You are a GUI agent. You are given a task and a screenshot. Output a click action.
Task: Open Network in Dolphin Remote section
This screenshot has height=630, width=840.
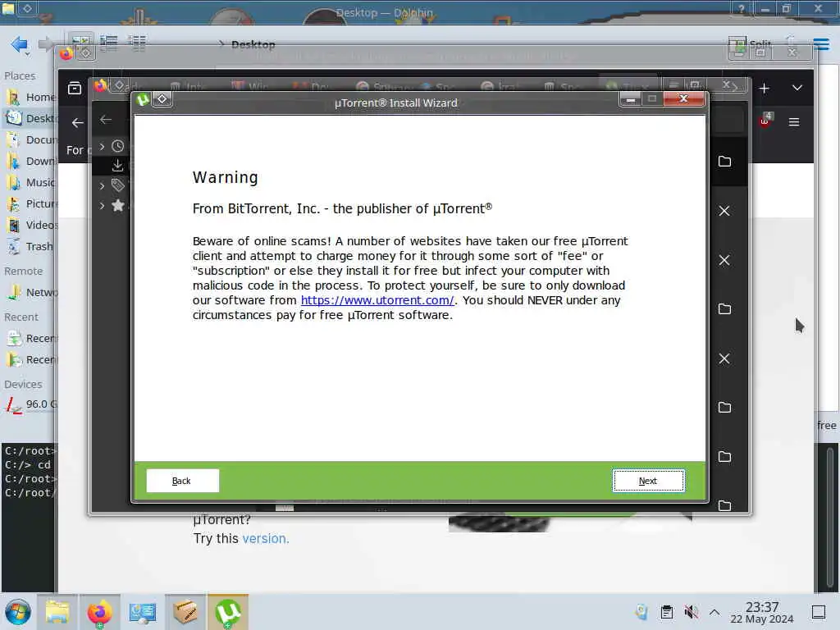(x=30, y=293)
